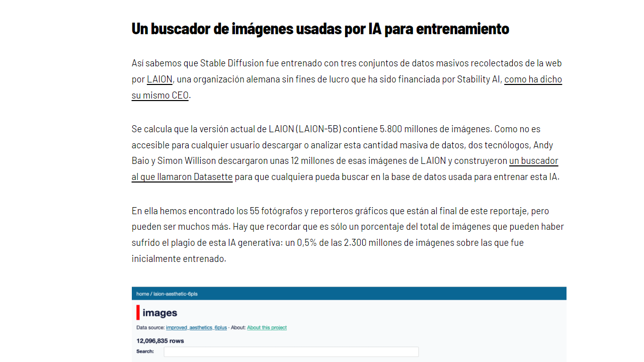Screen dimensions: 644x362
Task: Go to 'home' in the breadcrumb
Action: 142,294
